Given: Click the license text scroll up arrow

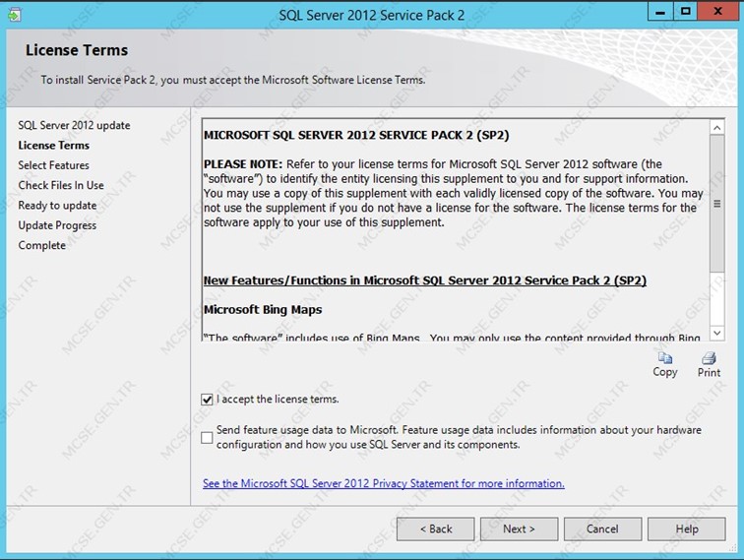Looking at the screenshot, I should [x=717, y=128].
